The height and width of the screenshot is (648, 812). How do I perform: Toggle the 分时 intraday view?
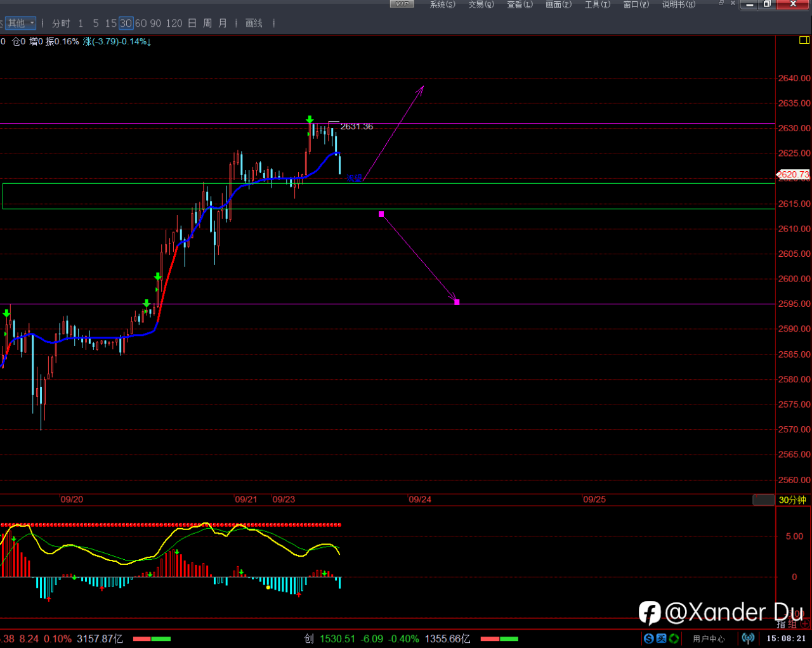61,23
